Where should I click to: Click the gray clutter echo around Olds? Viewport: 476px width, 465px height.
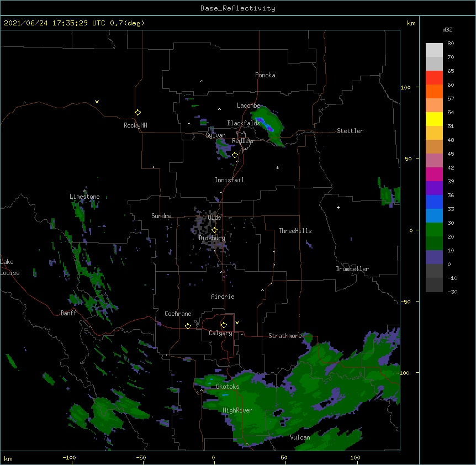(210, 229)
